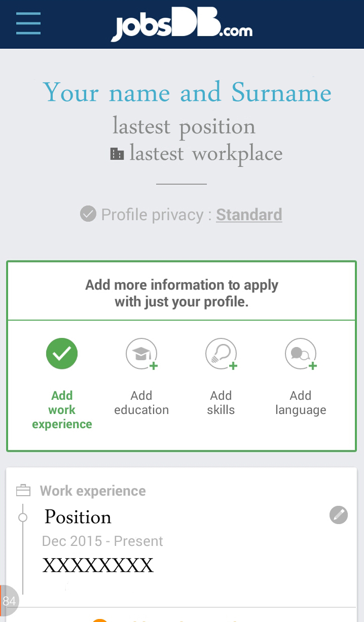Click the briefcase icon by Work experience

tap(23, 491)
